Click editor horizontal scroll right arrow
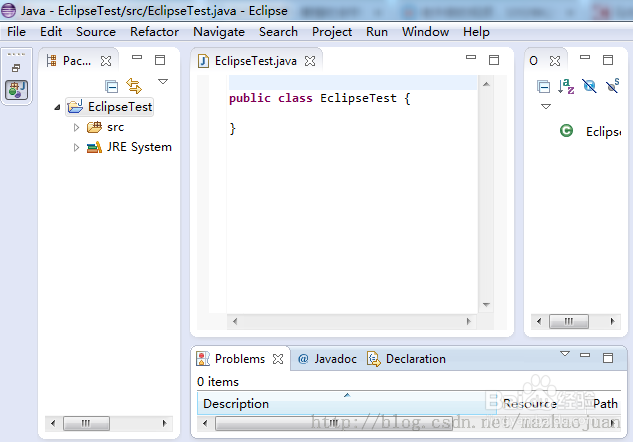This screenshot has width=633, height=442. click(x=468, y=321)
